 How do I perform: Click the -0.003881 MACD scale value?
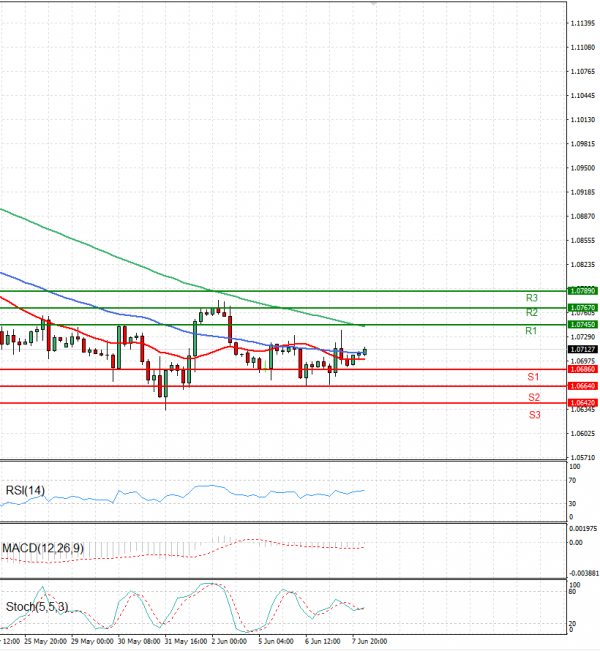[x=583, y=573]
